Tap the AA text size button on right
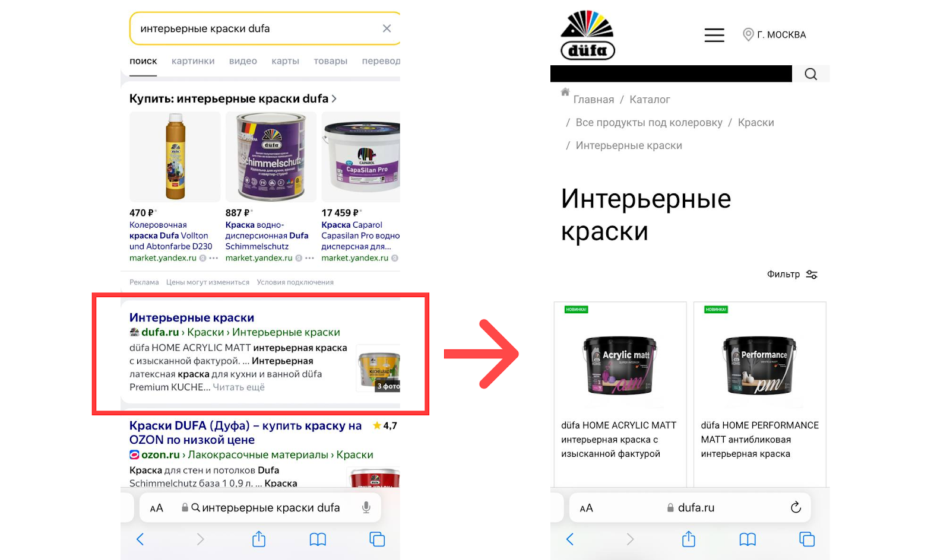The height and width of the screenshot is (560, 950). [586, 508]
